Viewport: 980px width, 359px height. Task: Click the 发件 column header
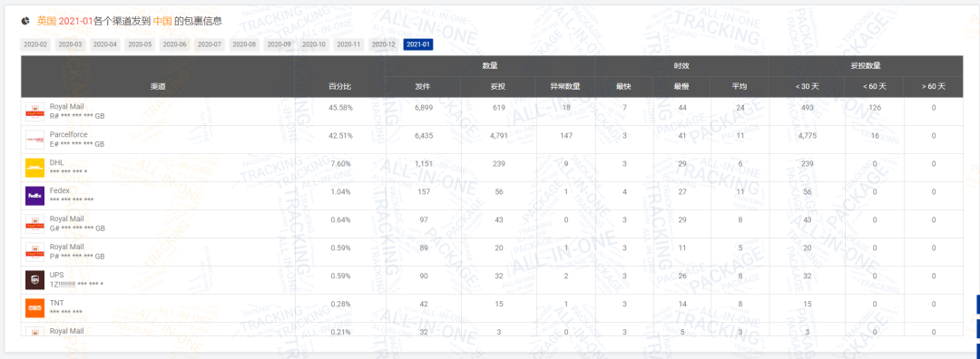coord(423,86)
